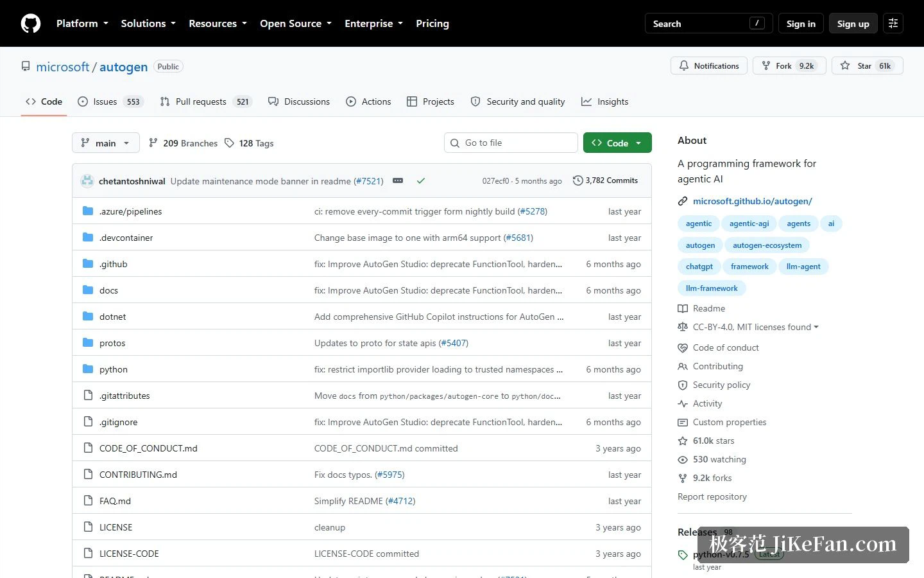This screenshot has width=924, height=578.
Task: Click the chetantoshniwal avatar icon
Action: tap(87, 181)
